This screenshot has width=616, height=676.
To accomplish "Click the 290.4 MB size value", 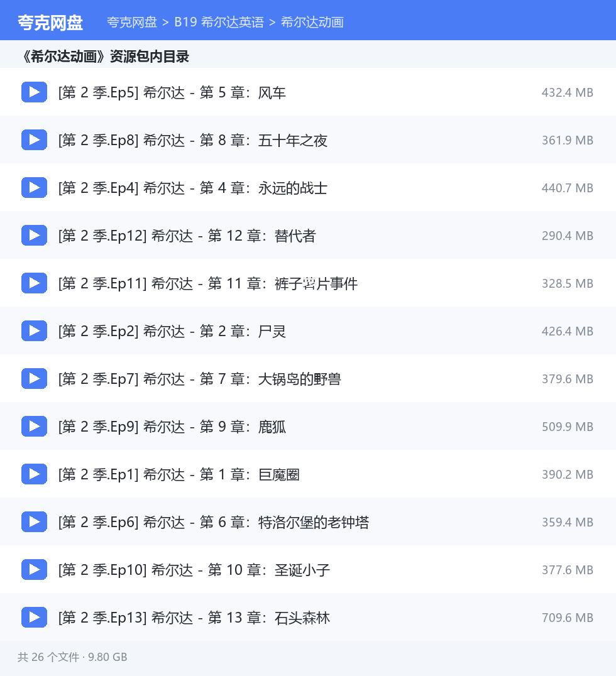I will click(x=567, y=236).
